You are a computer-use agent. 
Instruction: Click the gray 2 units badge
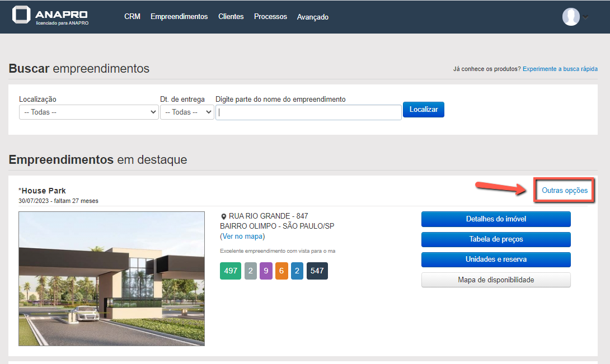tap(251, 271)
